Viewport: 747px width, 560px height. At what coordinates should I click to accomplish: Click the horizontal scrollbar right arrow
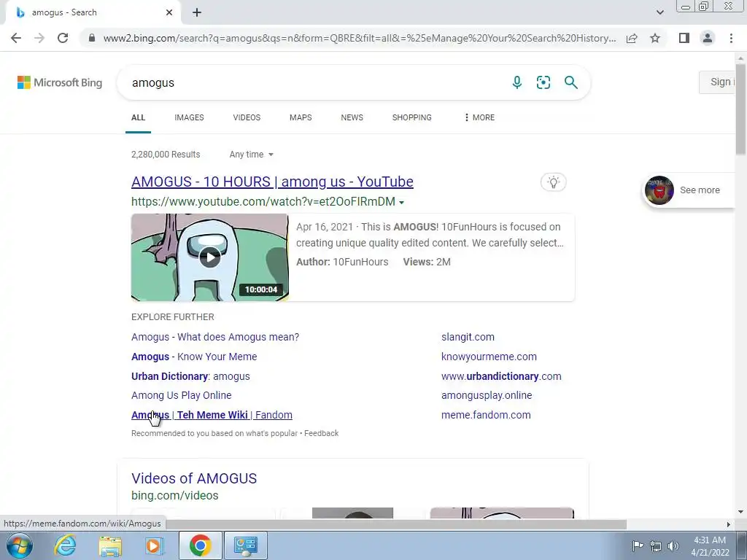click(729, 524)
